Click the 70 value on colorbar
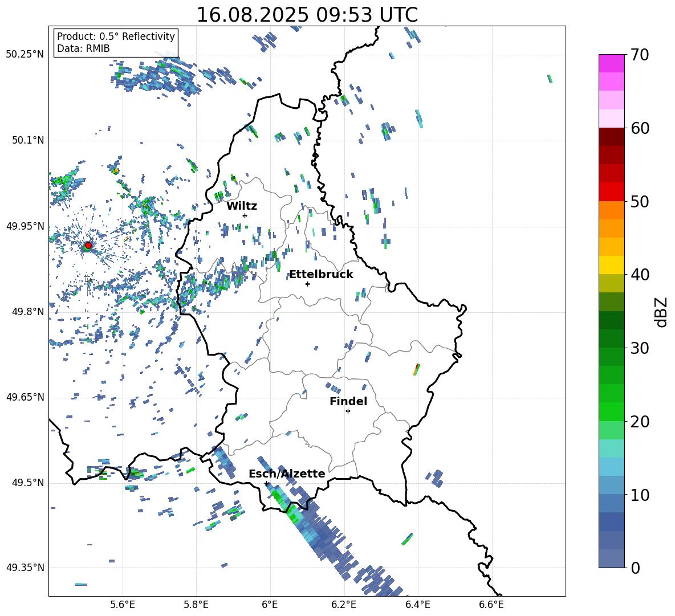The image size is (675, 616). 640,55
